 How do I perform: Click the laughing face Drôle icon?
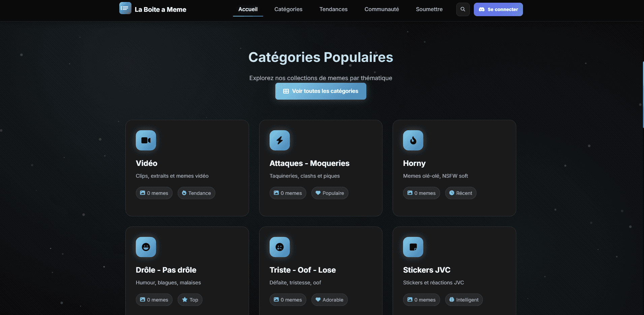click(146, 247)
